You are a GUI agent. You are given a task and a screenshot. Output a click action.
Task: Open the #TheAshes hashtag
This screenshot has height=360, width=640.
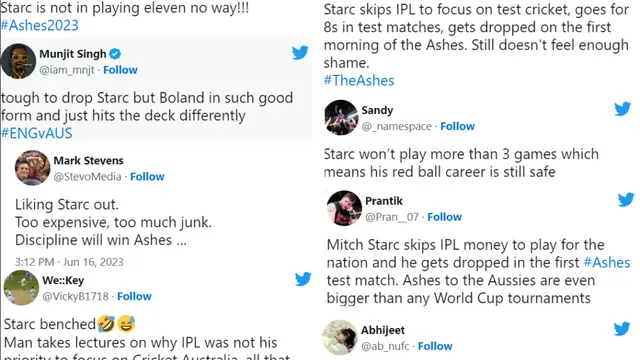click(359, 80)
